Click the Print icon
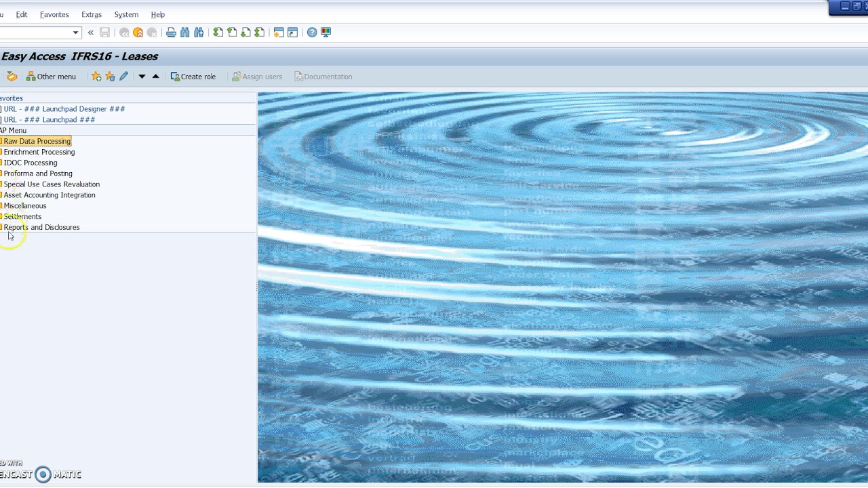This screenshot has width=868, height=488. click(171, 33)
